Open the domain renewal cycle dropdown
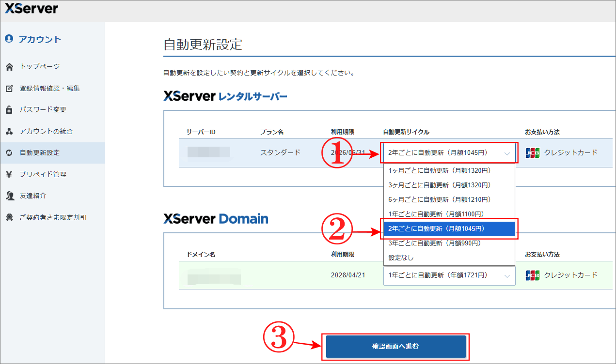Viewport: 616px width, 364px height. [449, 274]
